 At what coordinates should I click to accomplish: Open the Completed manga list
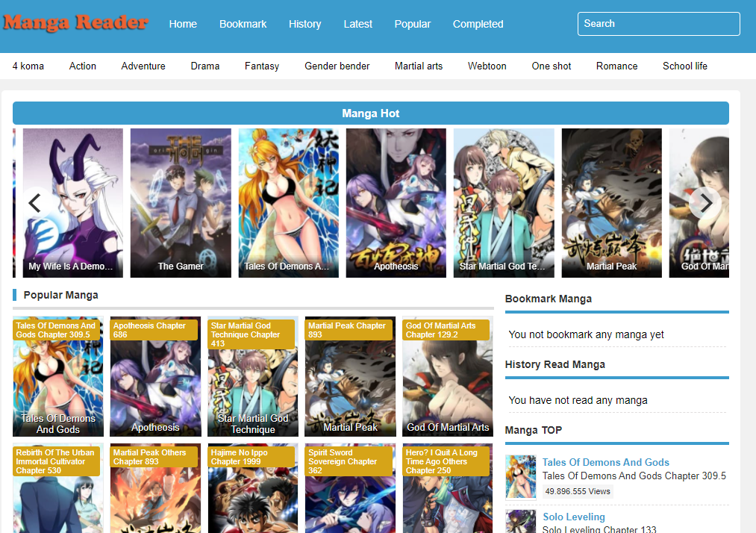478,24
